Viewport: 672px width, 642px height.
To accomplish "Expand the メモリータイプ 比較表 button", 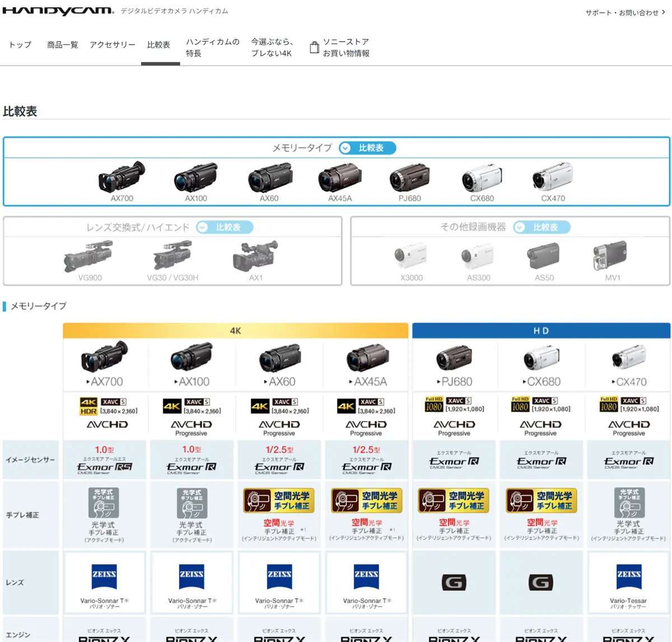I will (x=367, y=148).
